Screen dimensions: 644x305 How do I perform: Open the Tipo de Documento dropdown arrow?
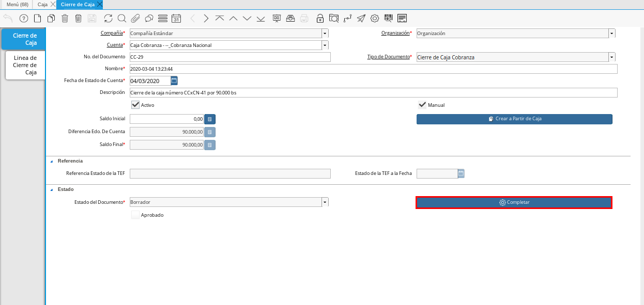pyautogui.click(x=612, y=57)
